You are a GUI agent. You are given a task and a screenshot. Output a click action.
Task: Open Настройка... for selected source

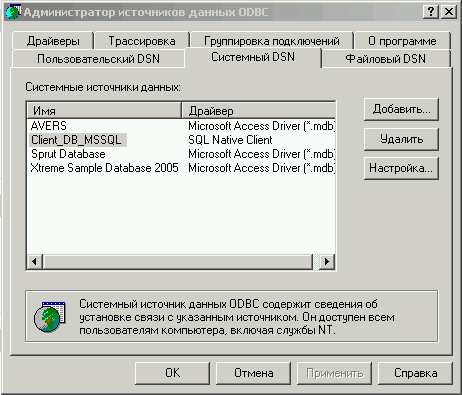pos(401,168)
